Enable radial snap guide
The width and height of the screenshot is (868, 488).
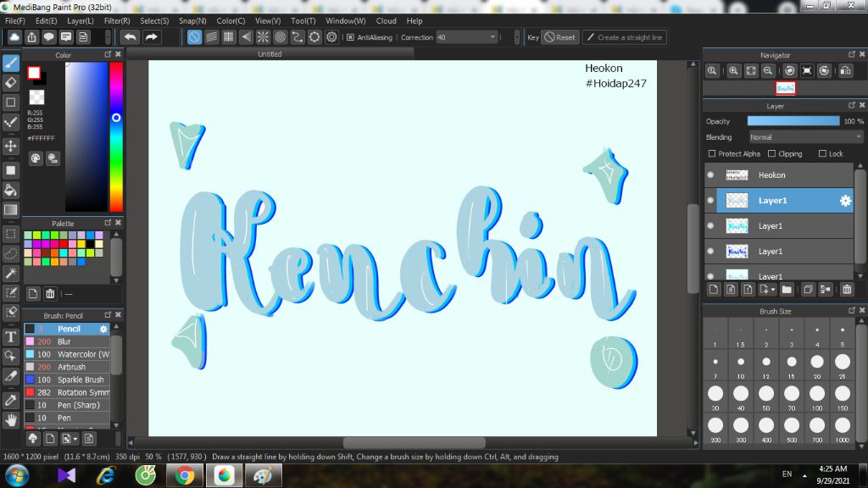(x=263, y=37)
